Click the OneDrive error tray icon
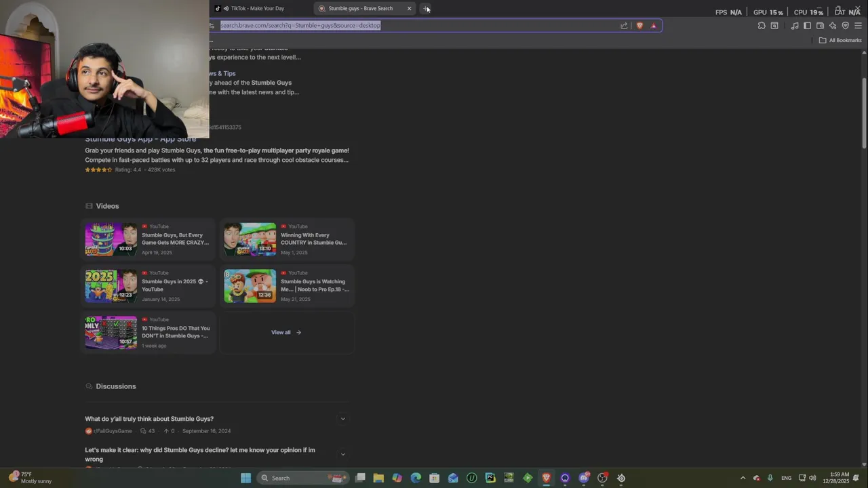 (x=756, y=478)
